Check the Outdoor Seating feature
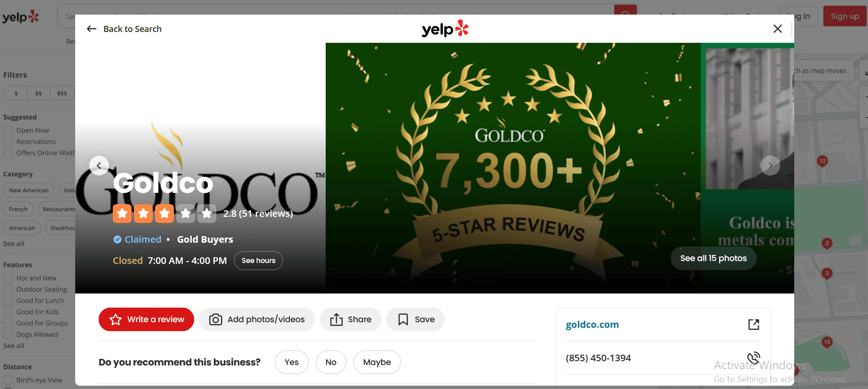The width and height of the screenshot is (868, 389). click(8, 289)
